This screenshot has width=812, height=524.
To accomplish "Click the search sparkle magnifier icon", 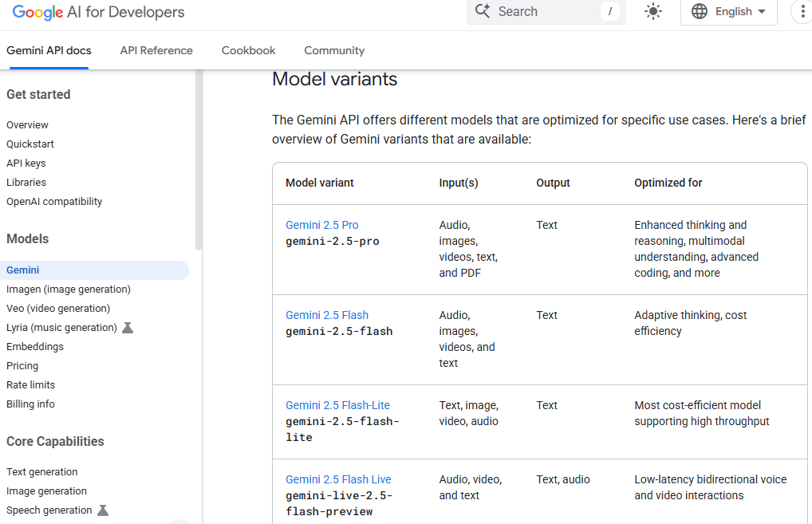I will 483,11.
